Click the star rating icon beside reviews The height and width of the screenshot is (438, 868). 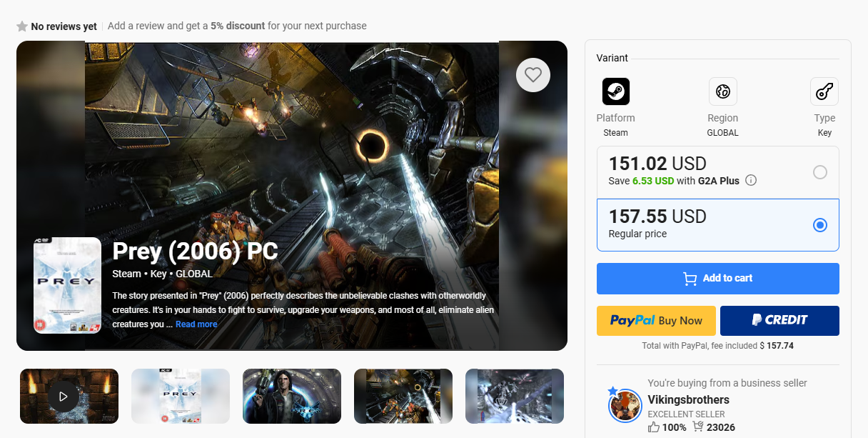pyautogui.click(x=22, y=26)
